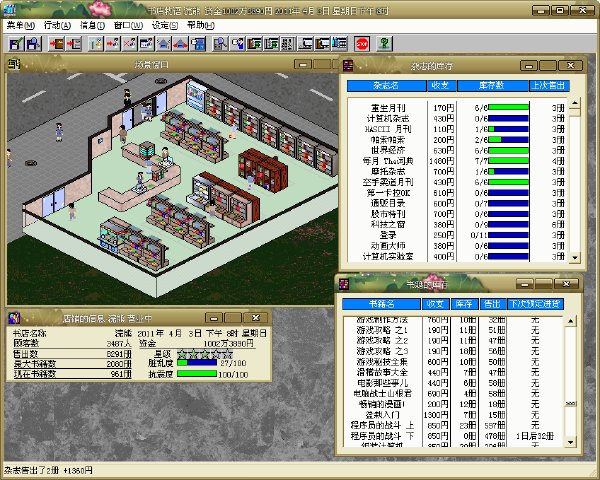Click the floppy disk with magnifier load icon

(x=33, y=44)
